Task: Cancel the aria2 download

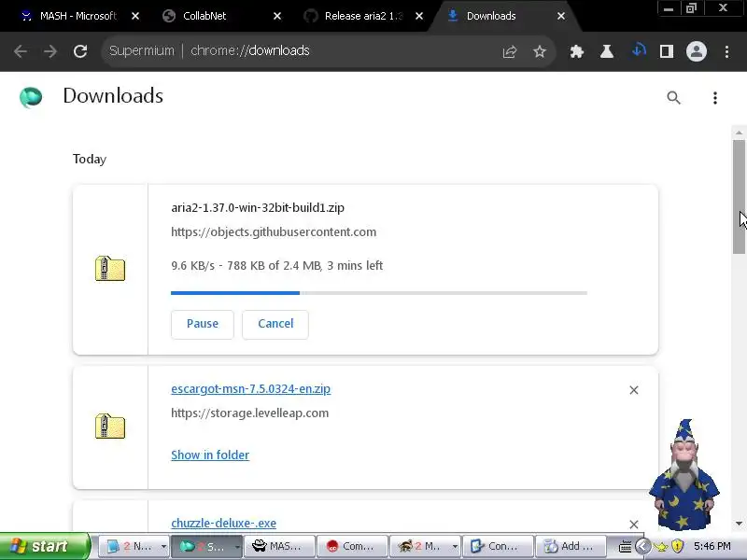Action: click(275, 324)
